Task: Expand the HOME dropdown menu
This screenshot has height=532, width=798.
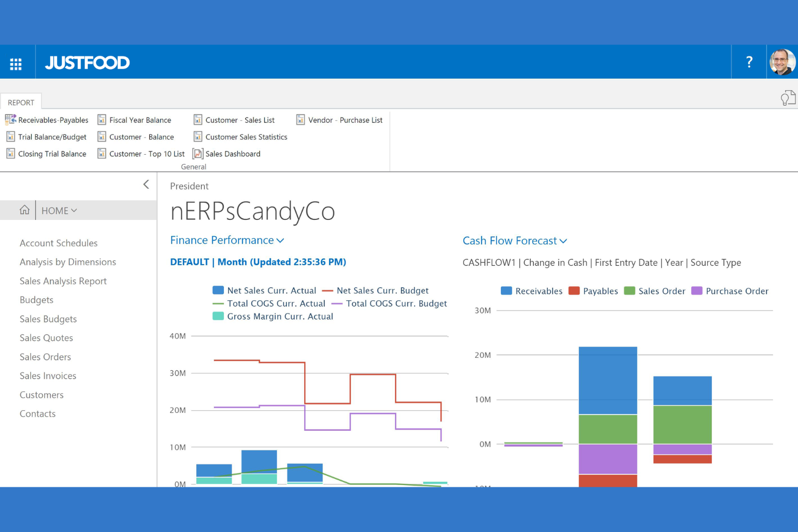Action: (59, 211)
